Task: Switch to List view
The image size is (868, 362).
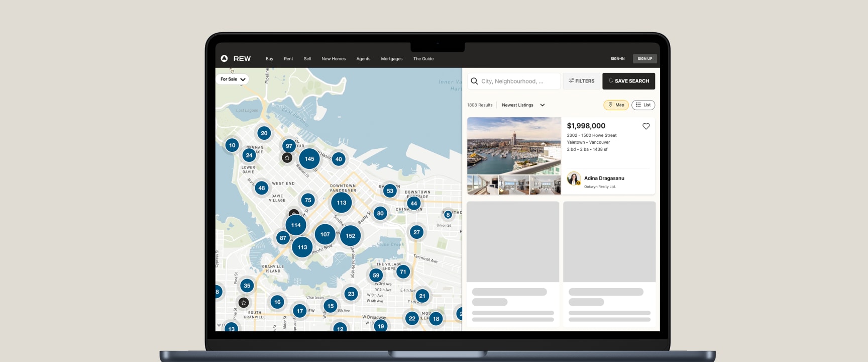Action: [643, 105]
